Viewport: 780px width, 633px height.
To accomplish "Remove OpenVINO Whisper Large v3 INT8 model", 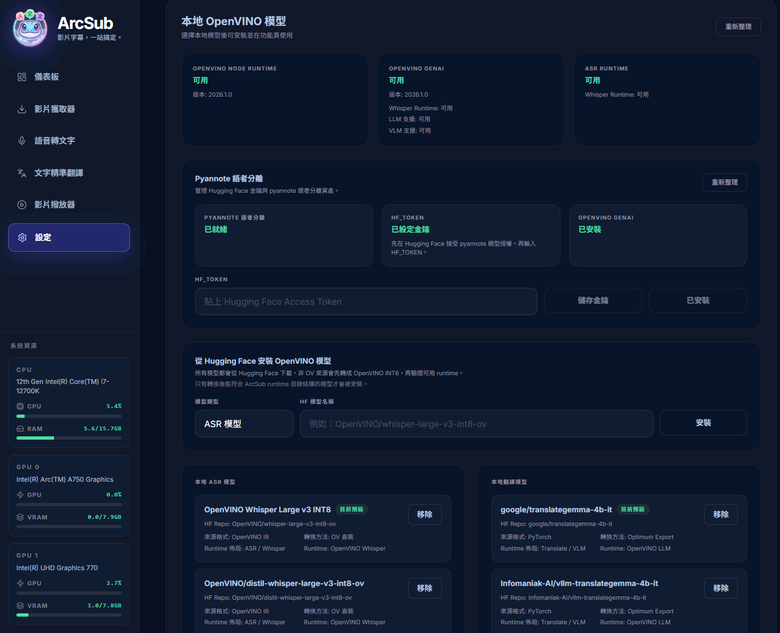I will click(x=425, y=514).
